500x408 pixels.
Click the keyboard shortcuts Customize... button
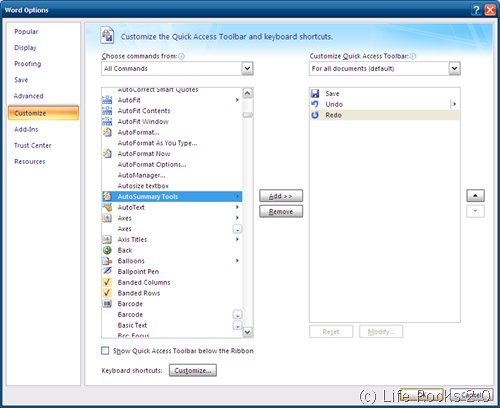(x=193, y=370)
